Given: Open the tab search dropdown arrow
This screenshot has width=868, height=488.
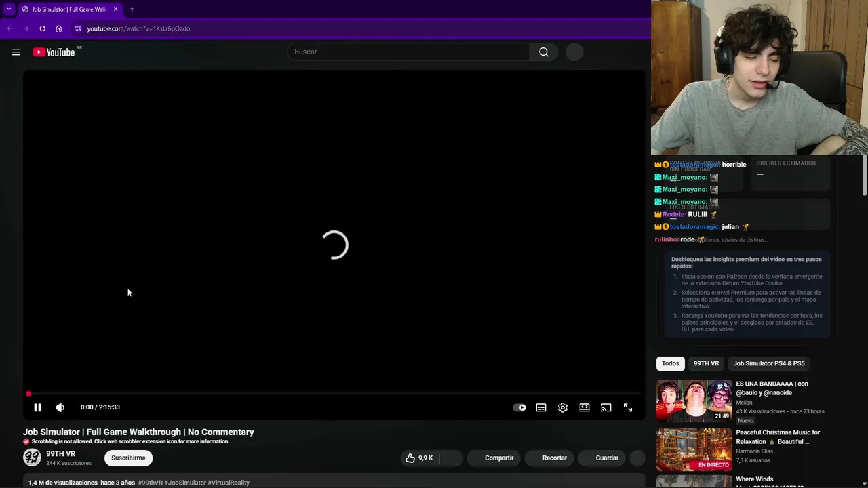Looking at the screenshot, I should (x=9, y=9).
